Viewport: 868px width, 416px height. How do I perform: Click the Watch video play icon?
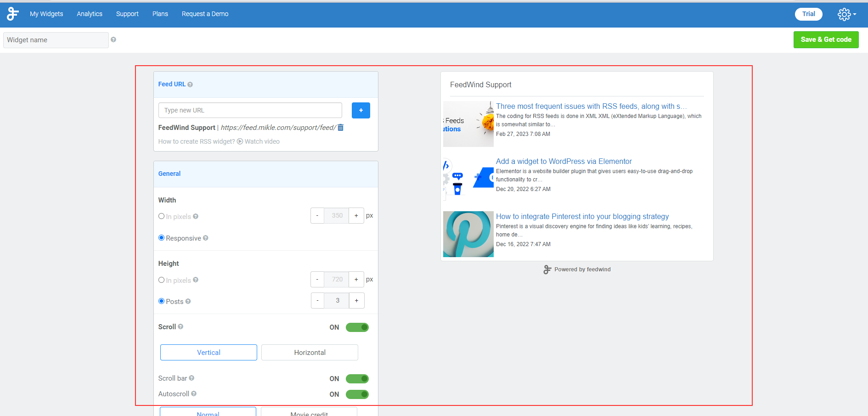(x=240, y=141)
